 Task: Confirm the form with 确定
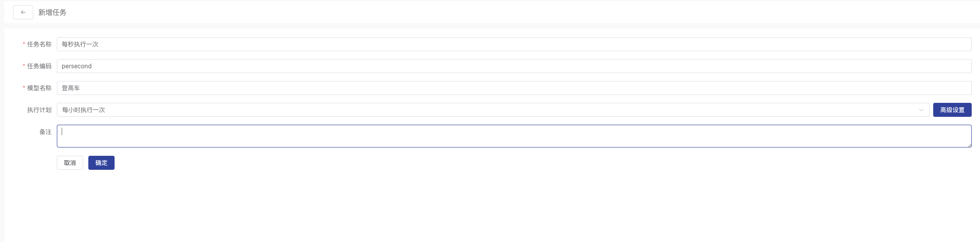pos(101,163)
